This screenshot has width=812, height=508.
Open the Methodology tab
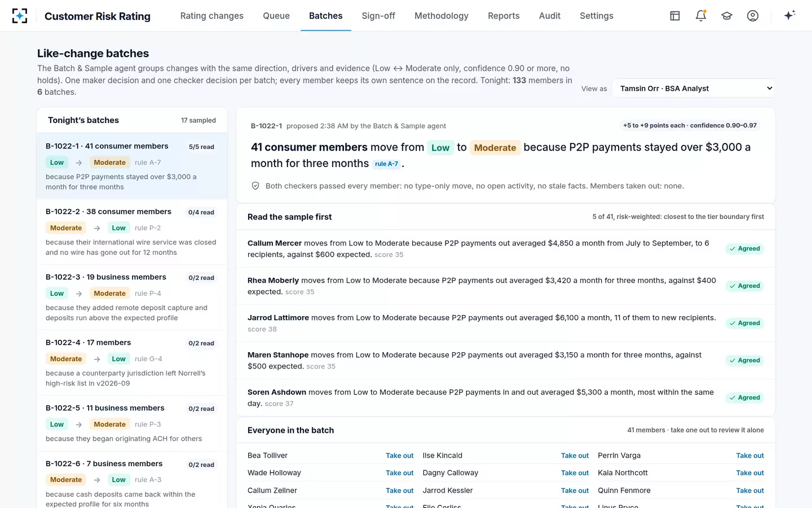(x=442, y=16)
